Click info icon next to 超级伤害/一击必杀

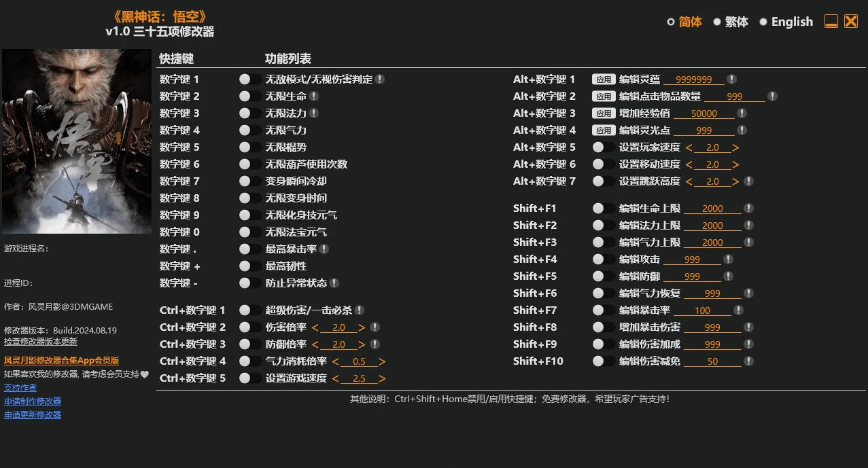(359, 310)
